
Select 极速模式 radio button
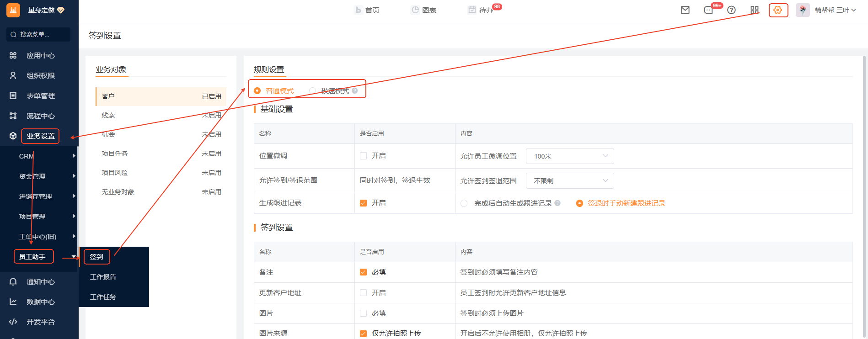click(313, 90)
